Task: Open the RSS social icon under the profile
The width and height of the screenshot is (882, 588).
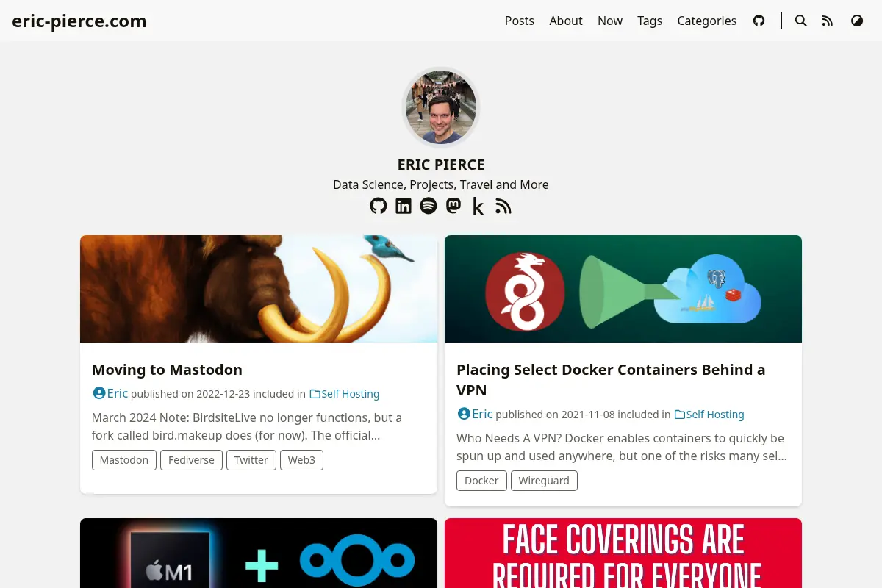Action: tap(503, 207)
